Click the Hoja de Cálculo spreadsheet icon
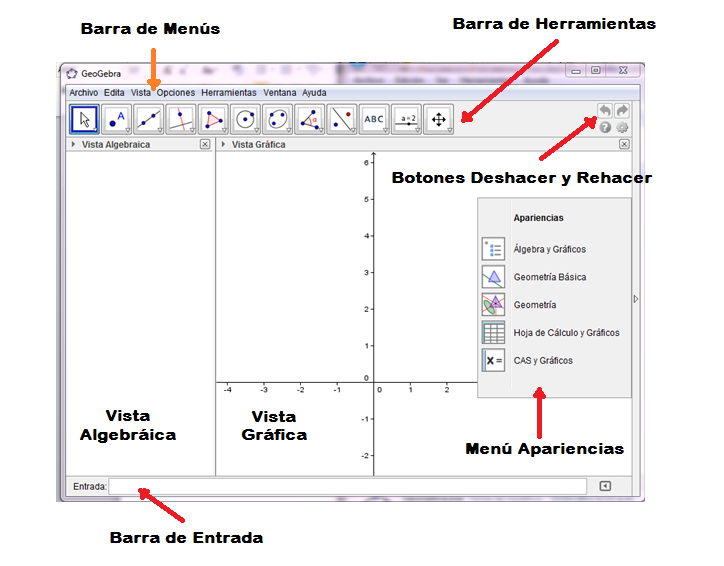The width and height of the screenshot is (724, 566). click(493, 332)
